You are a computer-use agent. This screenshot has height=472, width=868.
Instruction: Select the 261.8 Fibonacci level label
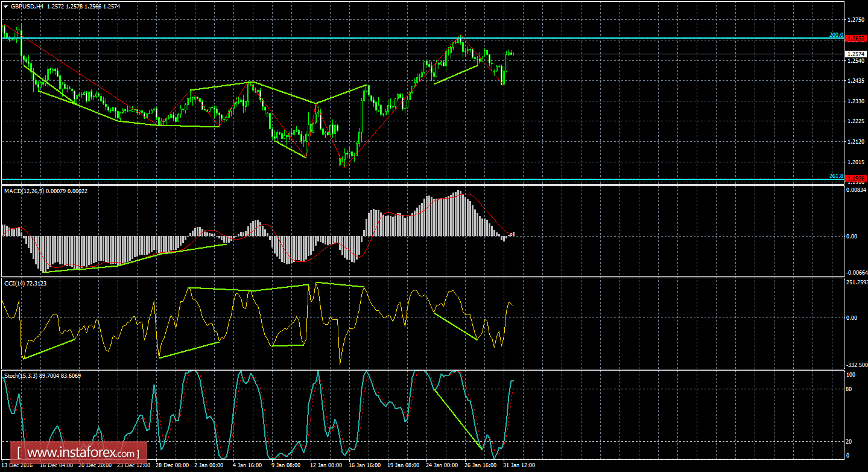[836, 176]
